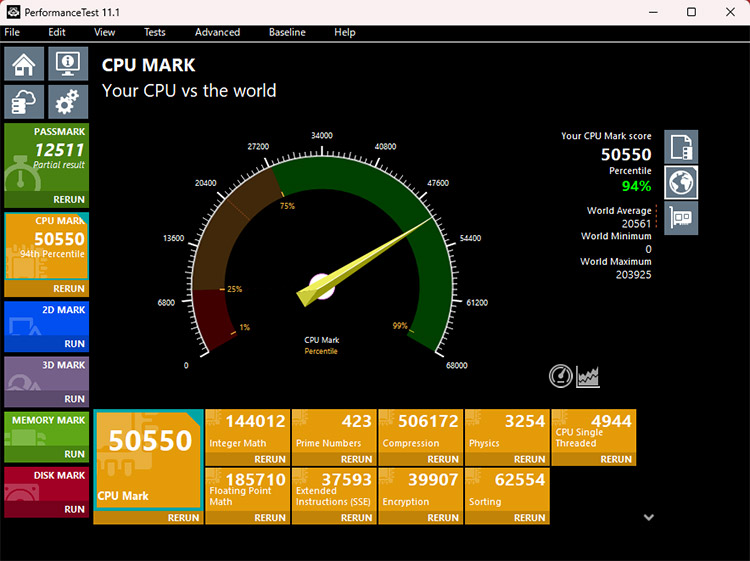Screen dimensions: 750x561
Task: Open the Help menu
Action: click(344, 32)
